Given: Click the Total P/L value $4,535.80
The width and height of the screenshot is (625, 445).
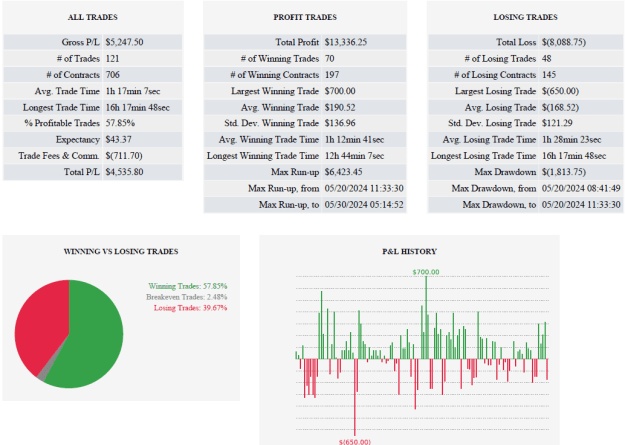Looking at the screenshot, I should pos(124,172).
